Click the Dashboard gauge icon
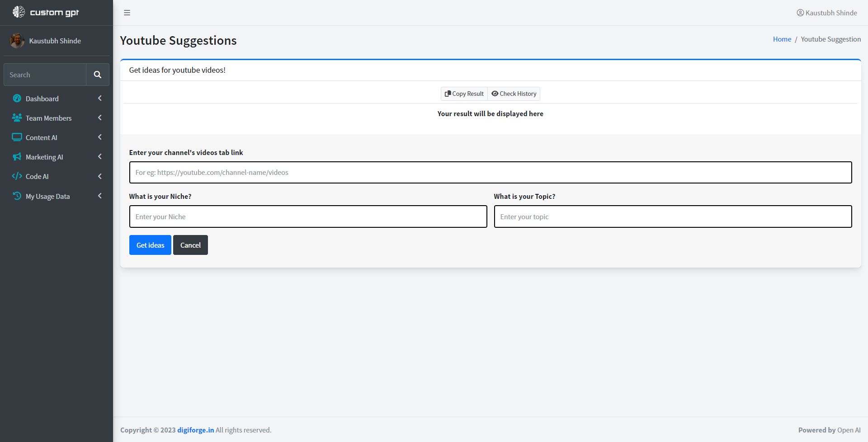Image resolution: width=868 pixels, height=442 pixels. [x=17, y=99]
